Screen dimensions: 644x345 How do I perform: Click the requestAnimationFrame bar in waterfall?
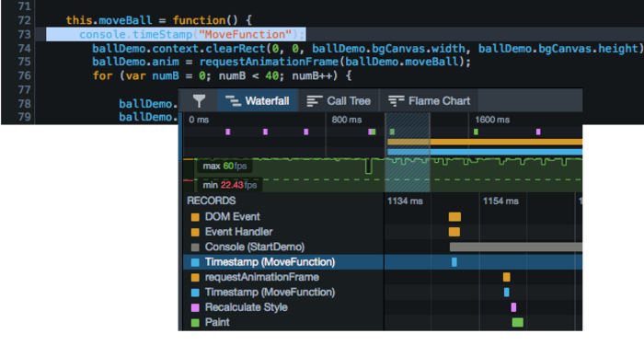pos(507,277)
